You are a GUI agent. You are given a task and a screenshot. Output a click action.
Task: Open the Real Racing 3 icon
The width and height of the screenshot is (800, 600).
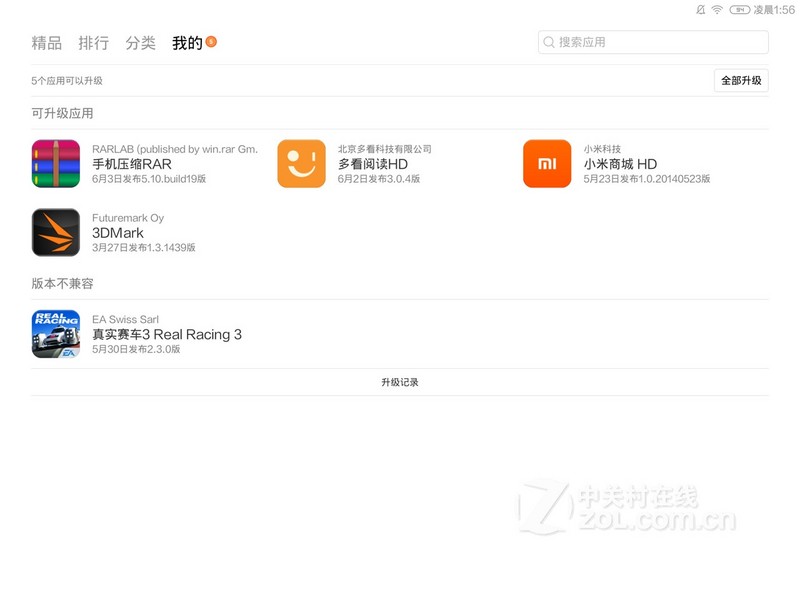(56, 334)
